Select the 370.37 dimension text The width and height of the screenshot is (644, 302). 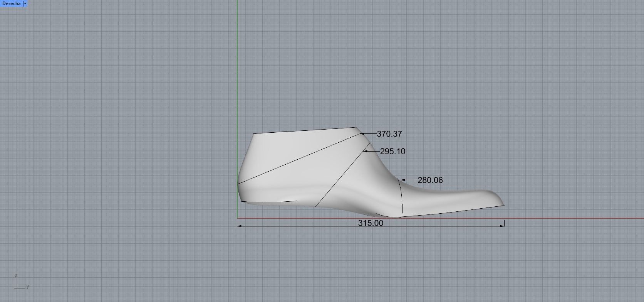point(389,134)
